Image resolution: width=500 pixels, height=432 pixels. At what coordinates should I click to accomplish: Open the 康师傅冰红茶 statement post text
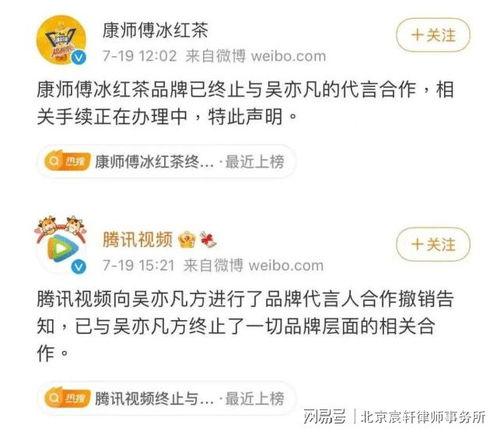(245, 103)
